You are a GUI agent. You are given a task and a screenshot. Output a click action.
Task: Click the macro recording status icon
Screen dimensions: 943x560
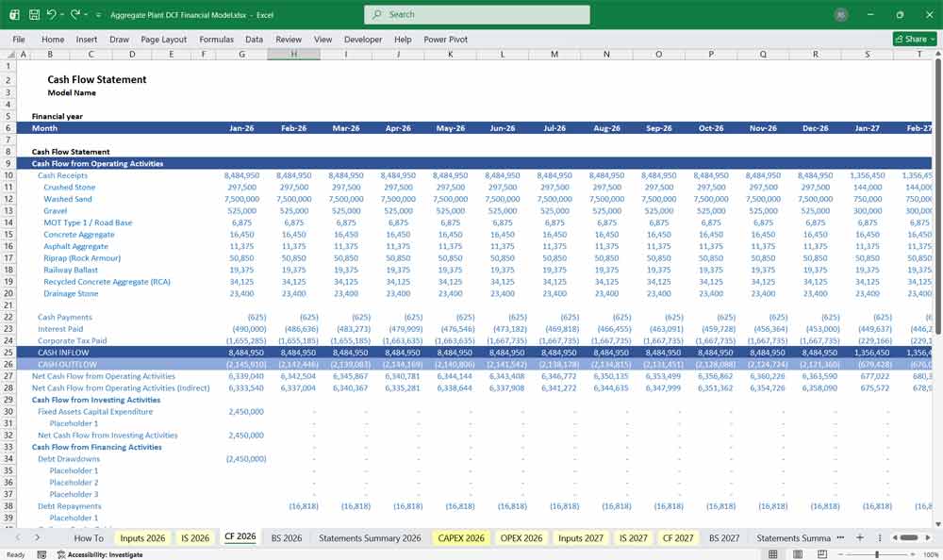click(41, 554)
